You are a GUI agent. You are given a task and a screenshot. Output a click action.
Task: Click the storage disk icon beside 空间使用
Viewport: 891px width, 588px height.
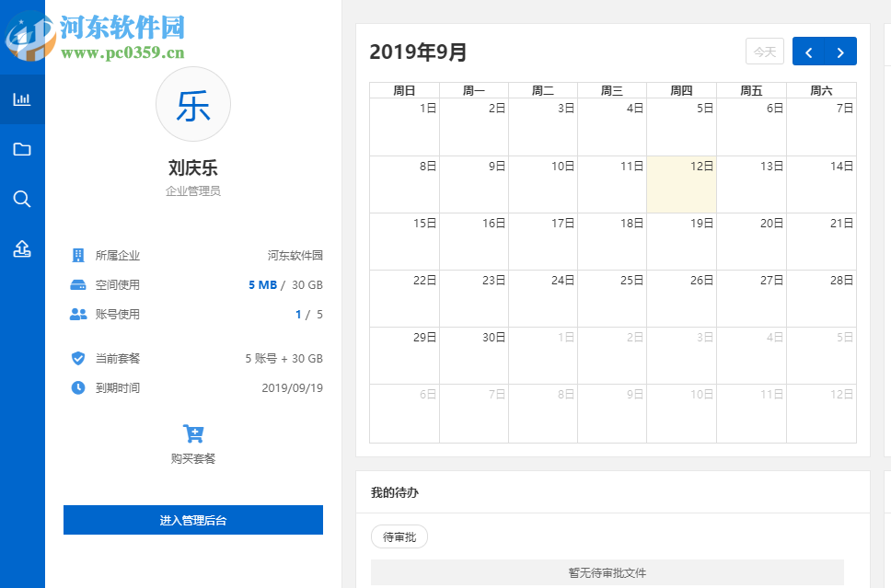pos(78,284)
